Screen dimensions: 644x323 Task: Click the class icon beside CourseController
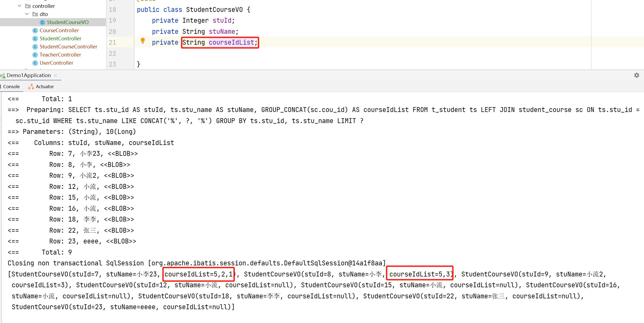[x=35, y=31]
